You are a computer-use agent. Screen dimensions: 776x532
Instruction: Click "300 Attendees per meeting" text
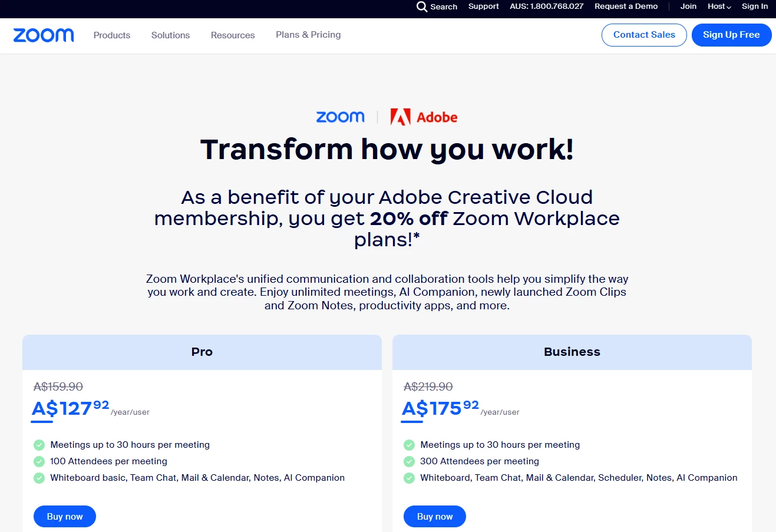(x=480, y=461)
